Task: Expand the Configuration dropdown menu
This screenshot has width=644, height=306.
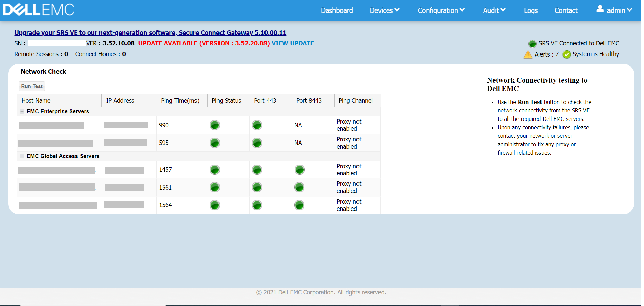Action: pyautogui.click(x=441, y=10)
